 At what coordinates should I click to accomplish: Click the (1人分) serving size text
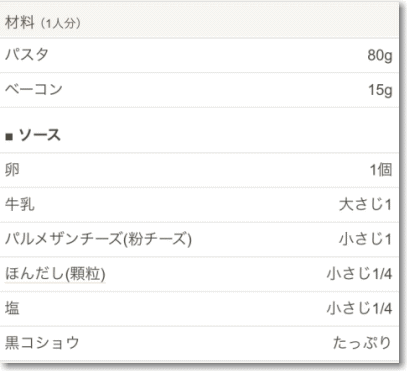[61, 24]
